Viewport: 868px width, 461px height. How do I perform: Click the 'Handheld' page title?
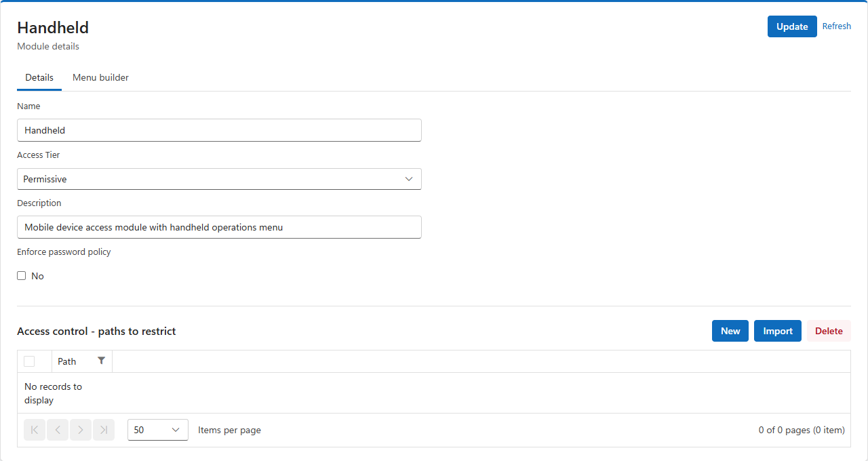click(x=53, y=27)
